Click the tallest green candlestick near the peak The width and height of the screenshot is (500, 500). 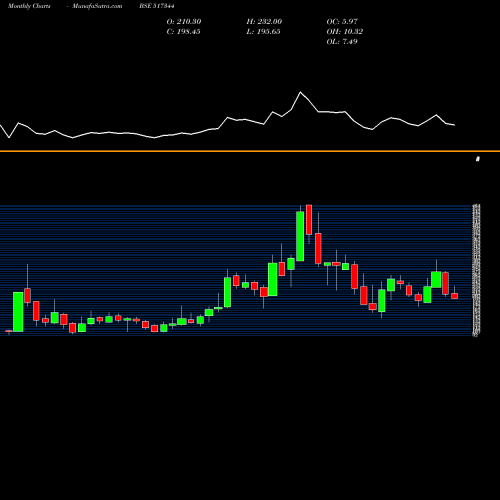click(300, 236)
